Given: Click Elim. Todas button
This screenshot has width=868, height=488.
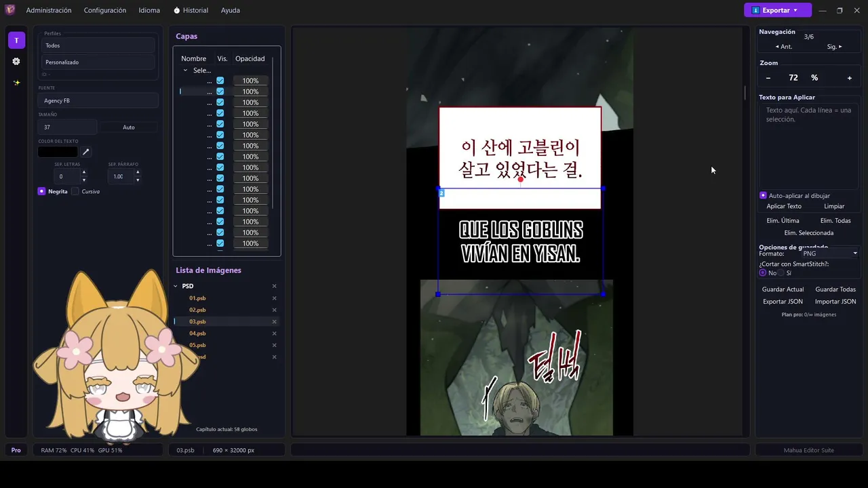Looking at the screenshot, I should [835, 220].
